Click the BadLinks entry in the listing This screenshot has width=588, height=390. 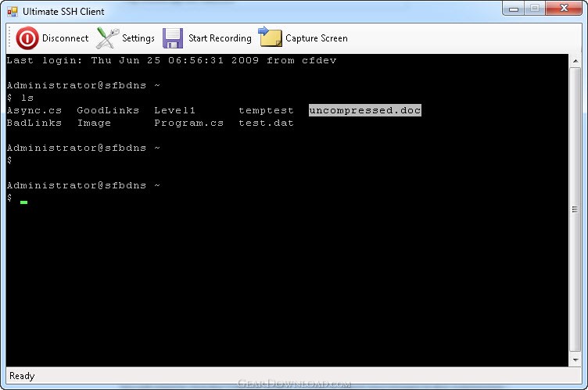coord(34,123)
